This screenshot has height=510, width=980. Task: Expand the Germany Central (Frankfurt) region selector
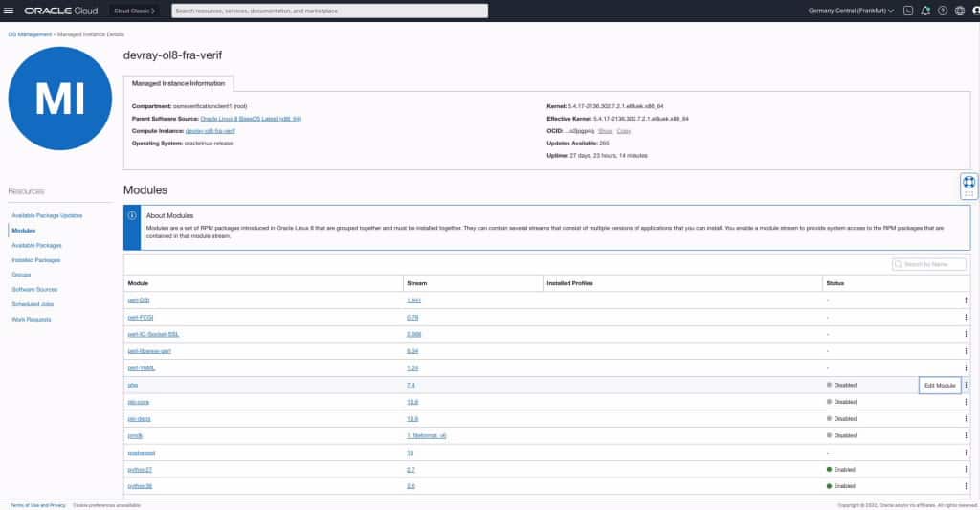(x=851, y=11)
